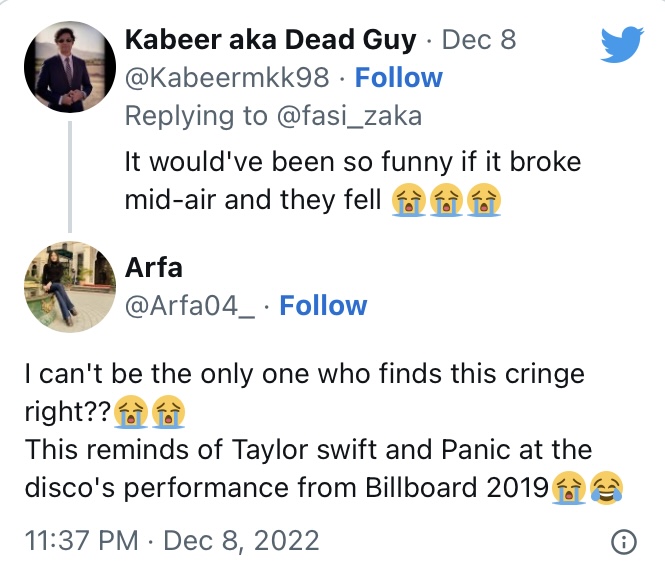Open the 11:37 PM · Dec 8, 2022 timestamp
Image resolution: width=665 pixels, height=568 pixels.
(170, 541)
